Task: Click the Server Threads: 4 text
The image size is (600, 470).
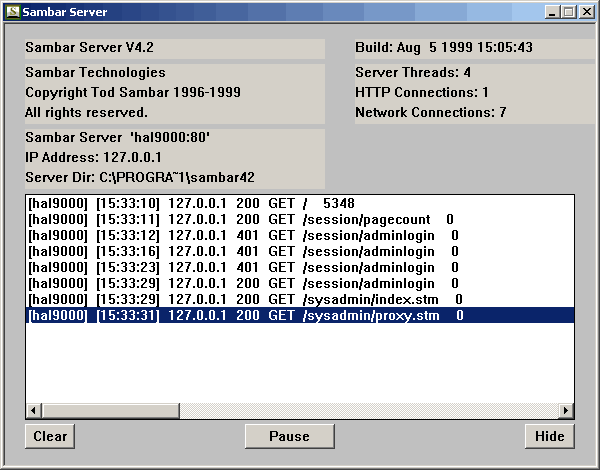Action: (x=413, y=72)
